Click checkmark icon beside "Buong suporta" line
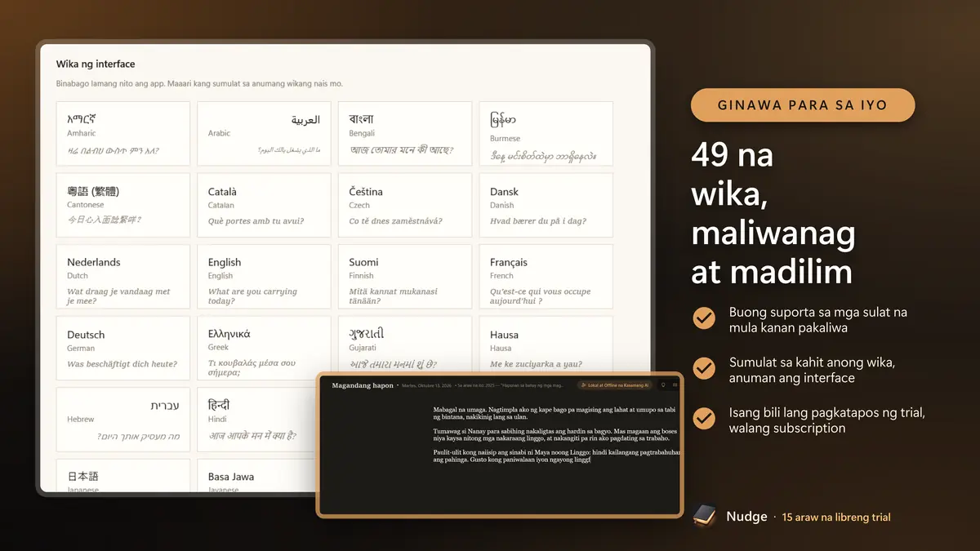Image resolution: width=980 pixels, height=551 pixels. [x=704, y=318]
